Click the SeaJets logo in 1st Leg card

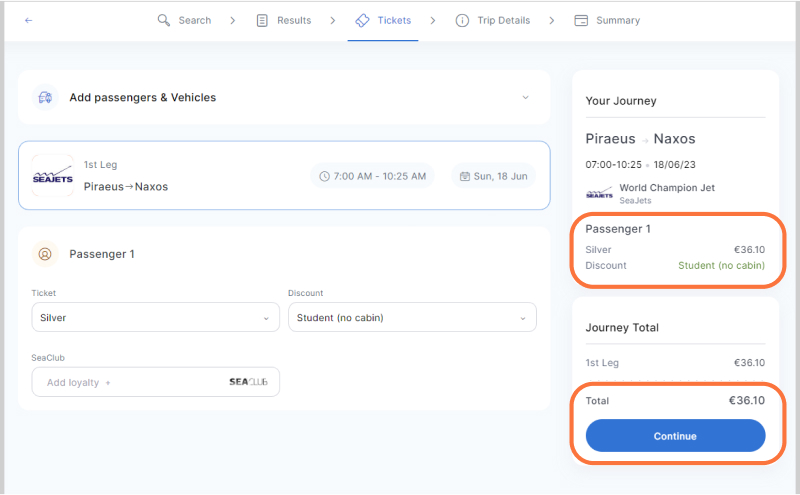tap(53, 176)
